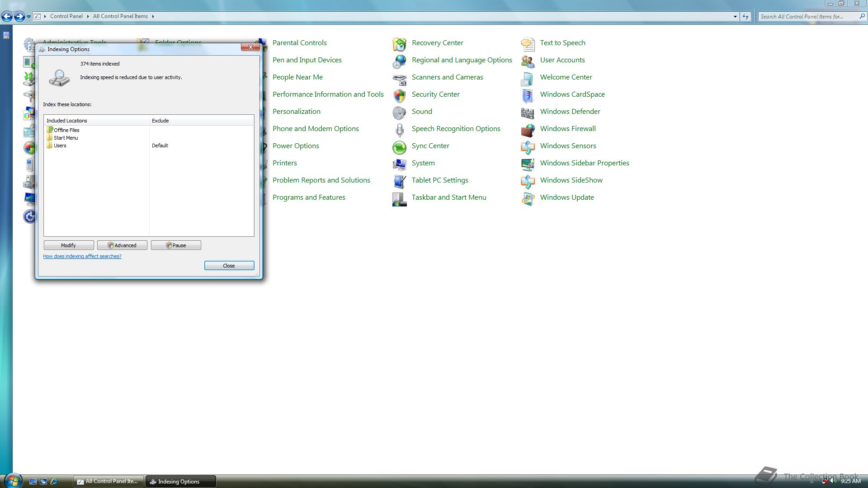
Task: Click the Start orb button
Action: pos(13,481)
